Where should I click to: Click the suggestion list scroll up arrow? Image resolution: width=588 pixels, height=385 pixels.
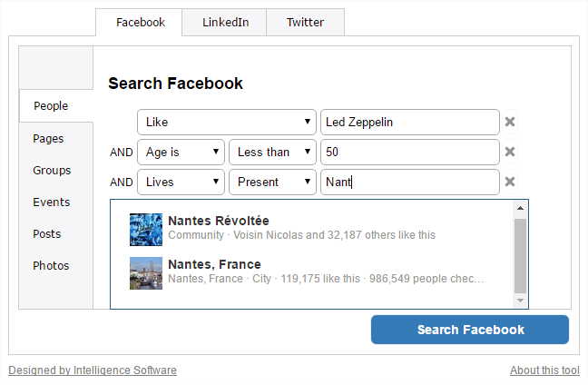tap(520, 208)
